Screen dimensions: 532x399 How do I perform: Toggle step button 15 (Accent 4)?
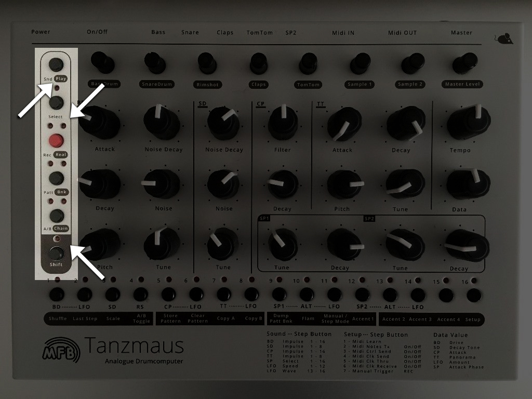[446, 296]
